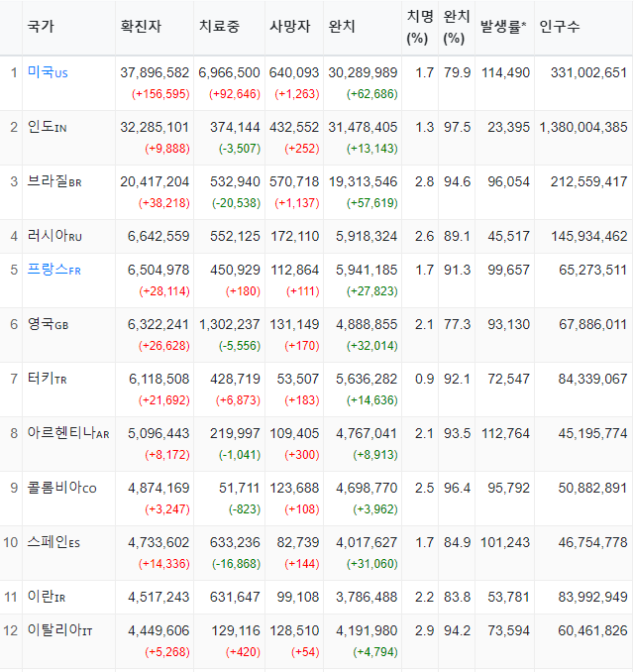The width and height of the screenshot is (634, 672).
Task: Click India population 1,380,004,385
Action: click(x=583, y=127)
